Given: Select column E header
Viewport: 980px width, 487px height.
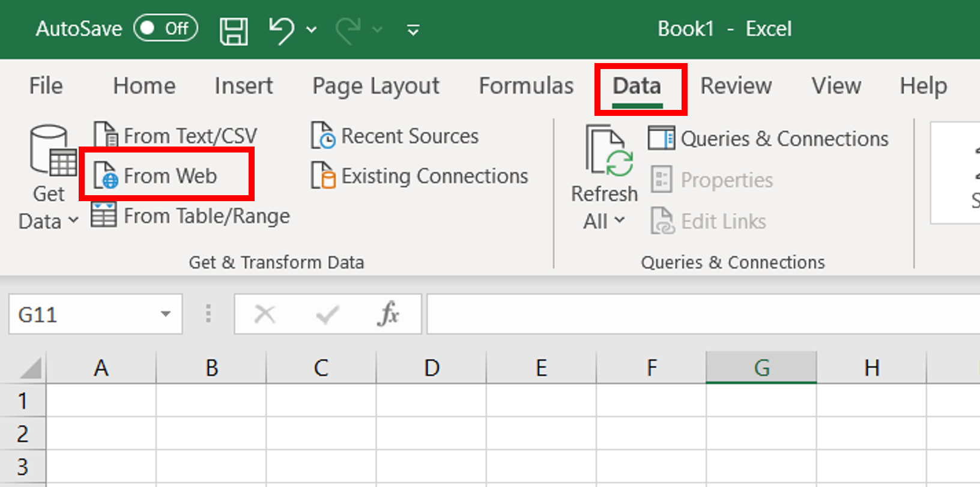Looking at the screenshot, I should pyautogui.click(x=542, y=368).
